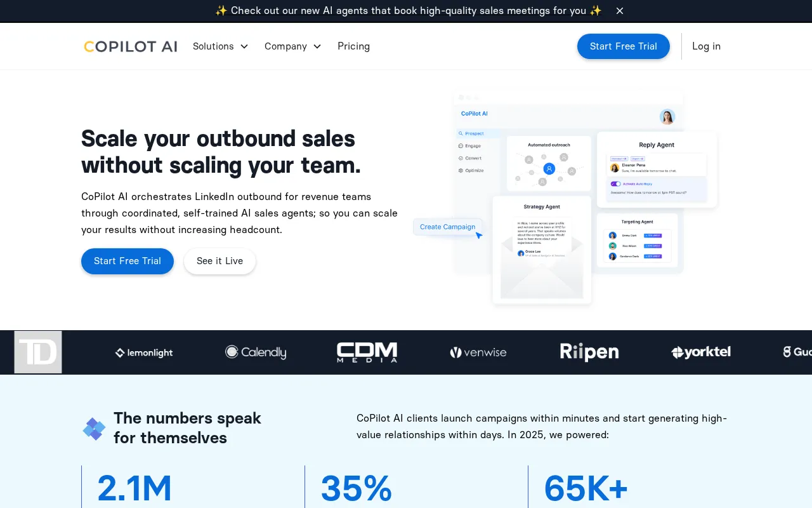This screenshot has height=508, width=812.
Task: Expand the Company dropdown menu
Action: (293, 46)
